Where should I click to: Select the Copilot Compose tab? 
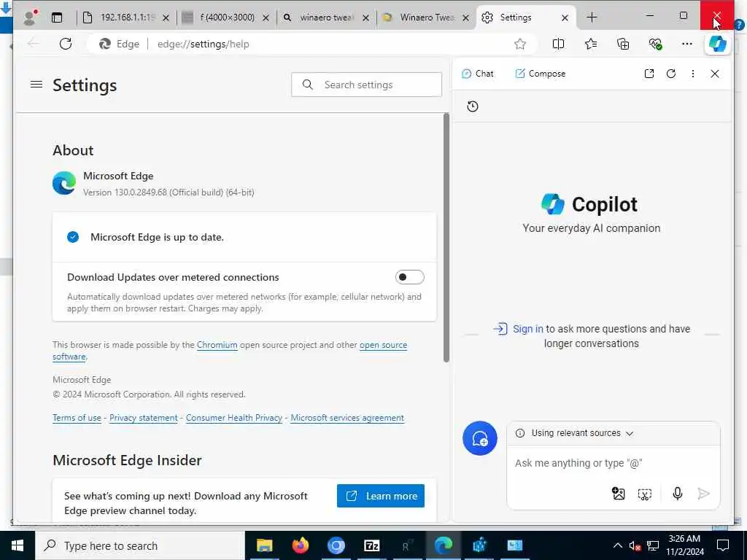tap(541, 74)
